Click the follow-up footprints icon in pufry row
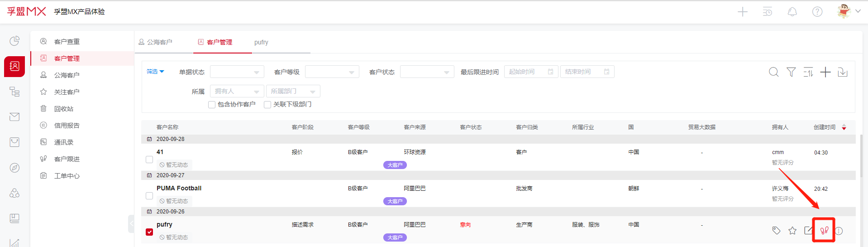 pos(824,231)
